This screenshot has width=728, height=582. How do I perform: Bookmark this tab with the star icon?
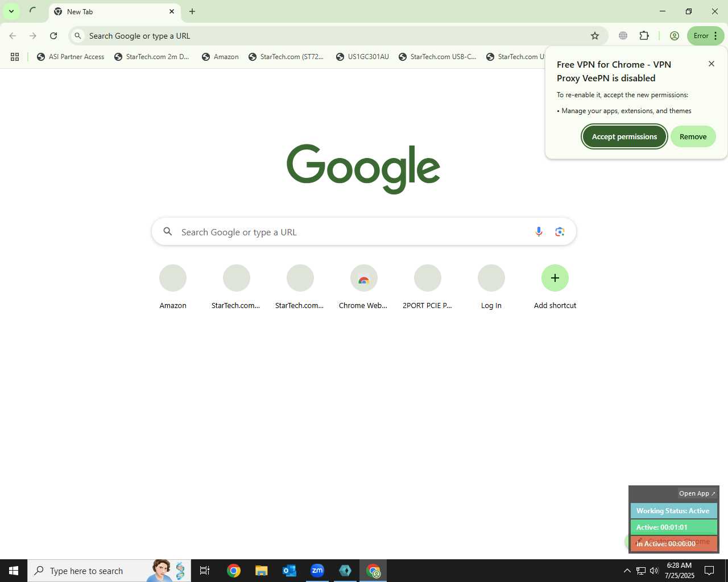tap(595, 36)
